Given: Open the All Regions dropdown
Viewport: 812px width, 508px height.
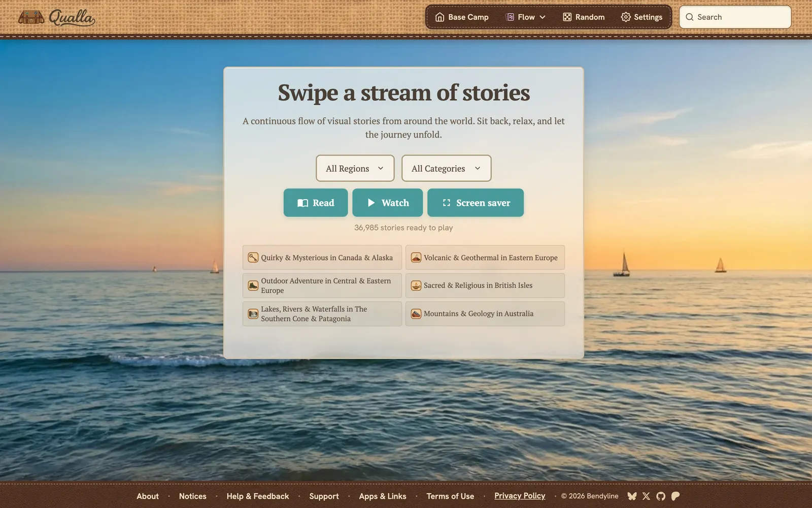Looking at the screenshot, I should click(355, 168).
